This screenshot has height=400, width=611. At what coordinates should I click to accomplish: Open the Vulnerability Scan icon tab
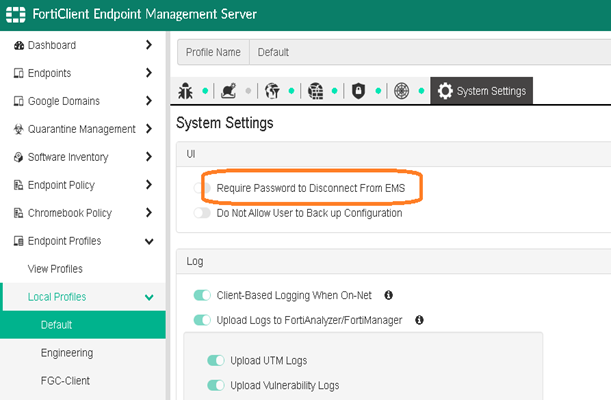[401, 91]
